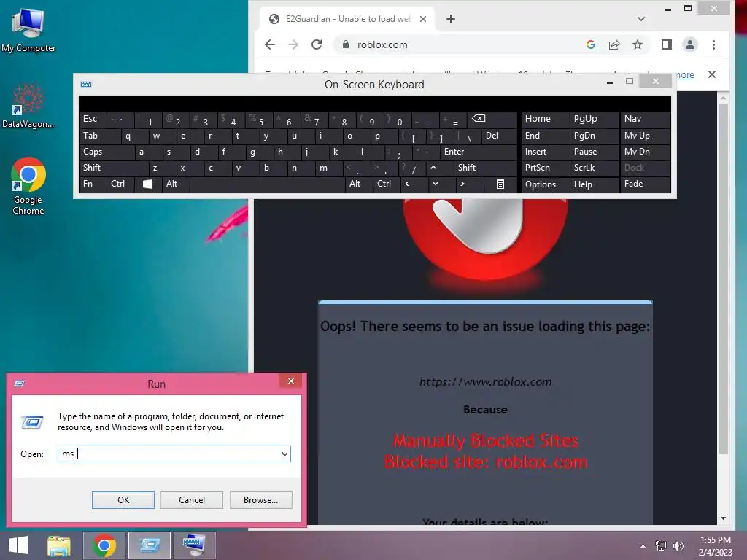Expand the Run Open dropdown arrow

point(285,454)
